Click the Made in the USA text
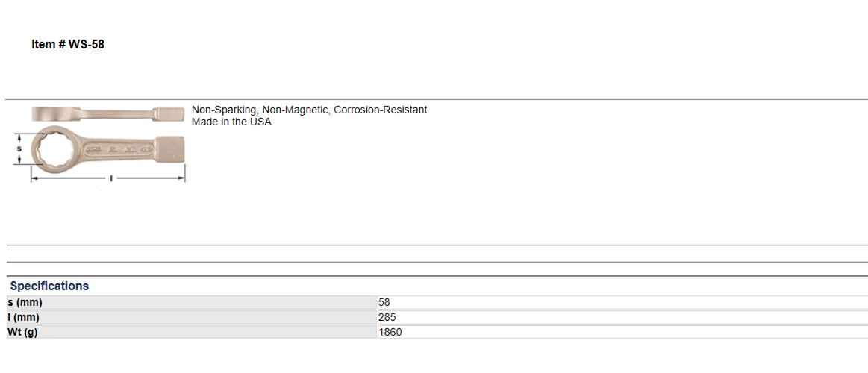 (x=231, y=122)
